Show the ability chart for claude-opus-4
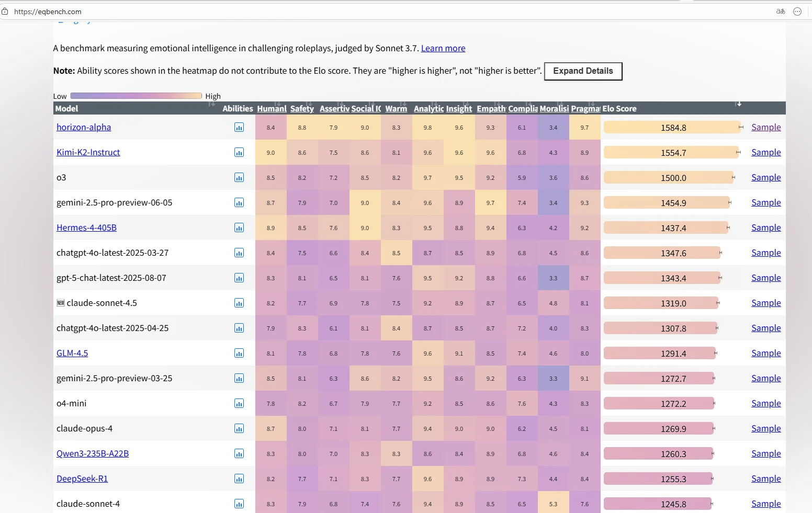 [x=239, y=429]
